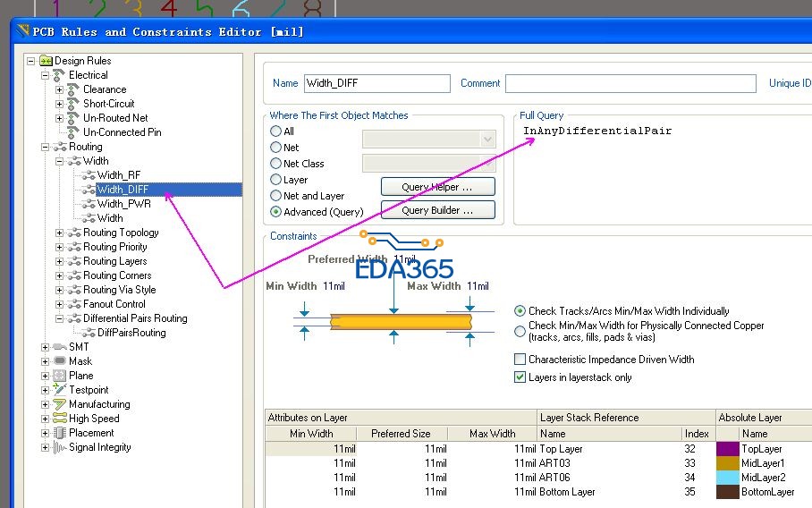
Task: Uncheck Layers in layerstack only
Action: (x=520, y=377)
